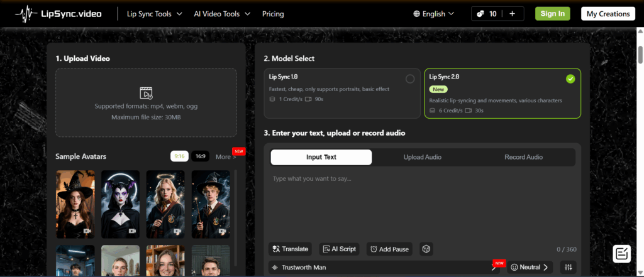Select the purple-faced horned villain avatar

(x=120, y=204)
